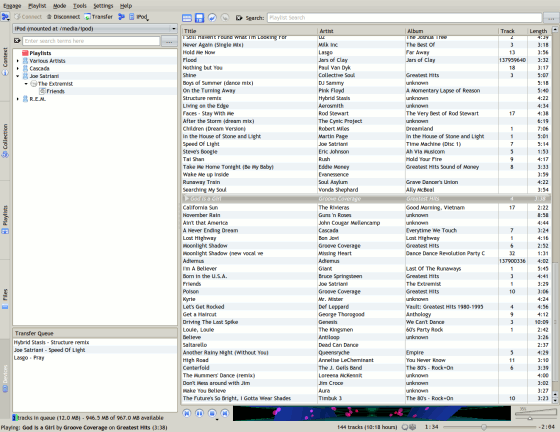The width and height of the screenshot is (560, 432).
Task: Open the iPod toolbar menu button
Action: [x=139, y=17]
